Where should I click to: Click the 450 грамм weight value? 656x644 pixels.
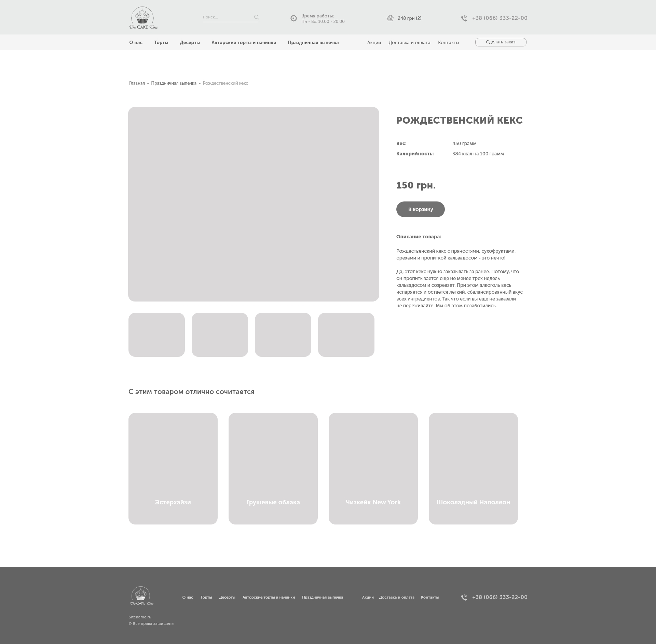[x=464, y=144]
